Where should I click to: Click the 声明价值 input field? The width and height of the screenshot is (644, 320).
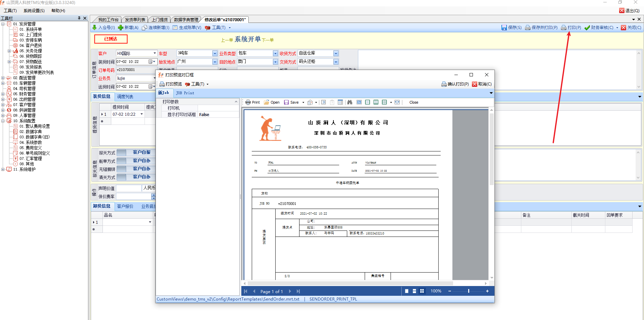(x=129, y=188)
